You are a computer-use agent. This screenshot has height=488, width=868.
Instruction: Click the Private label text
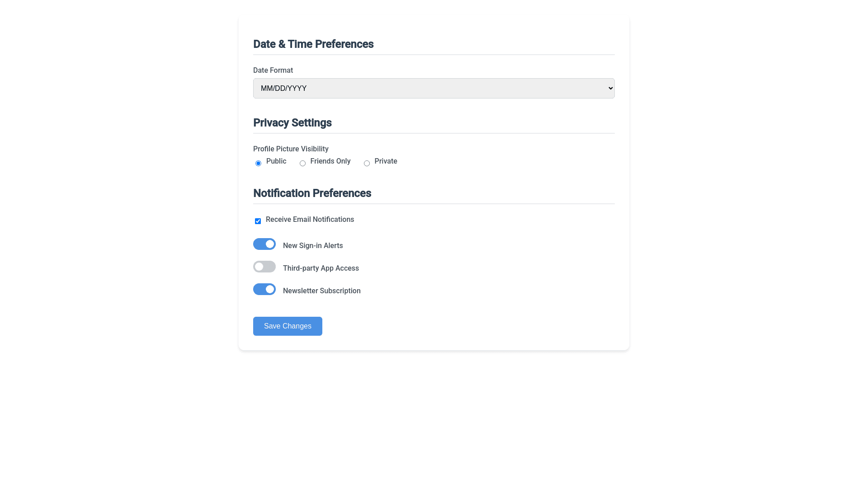tap(386, 161)
